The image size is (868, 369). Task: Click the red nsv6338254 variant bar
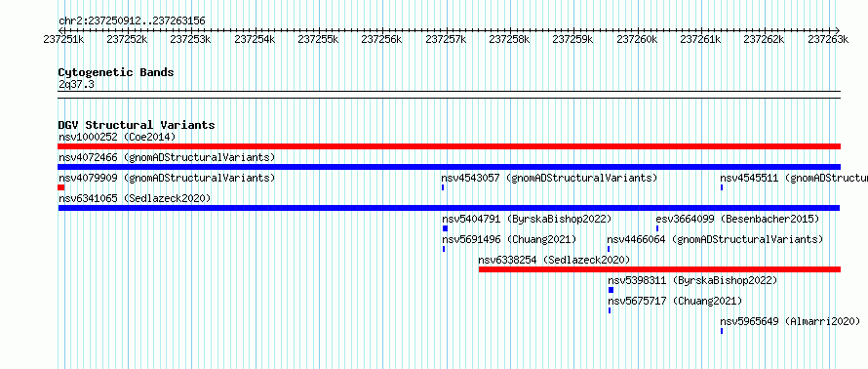[660, 269]
